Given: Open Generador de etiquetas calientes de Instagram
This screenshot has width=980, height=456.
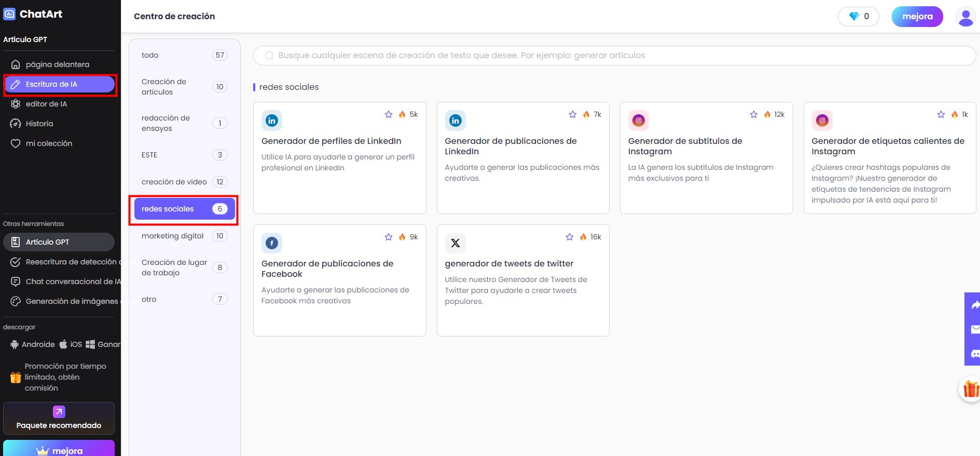Looking at the screenshot, I should tap(888, 146).
